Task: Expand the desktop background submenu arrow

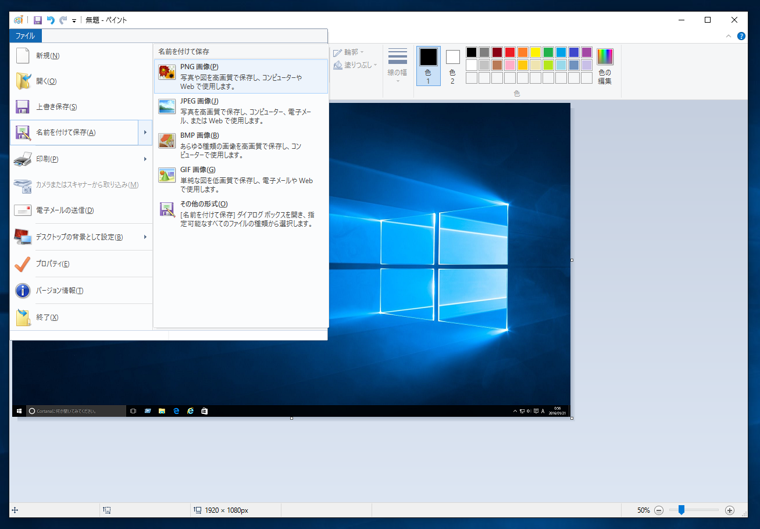Action: [x=145, y=237]
